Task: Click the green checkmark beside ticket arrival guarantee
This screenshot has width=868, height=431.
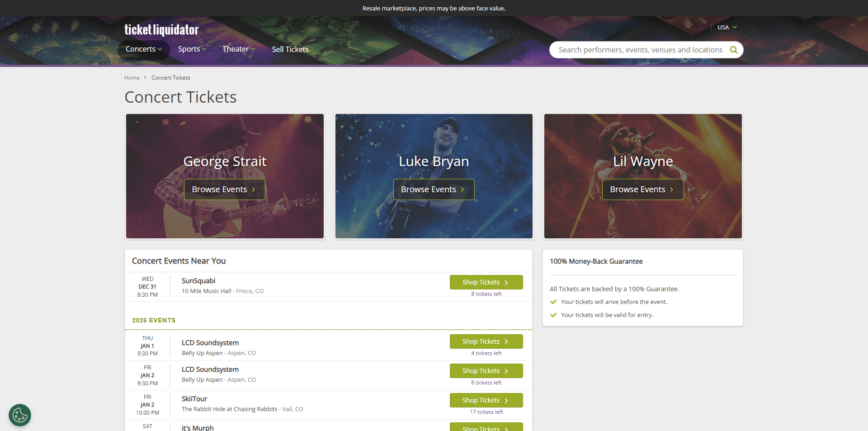Action: click(554, 302)
